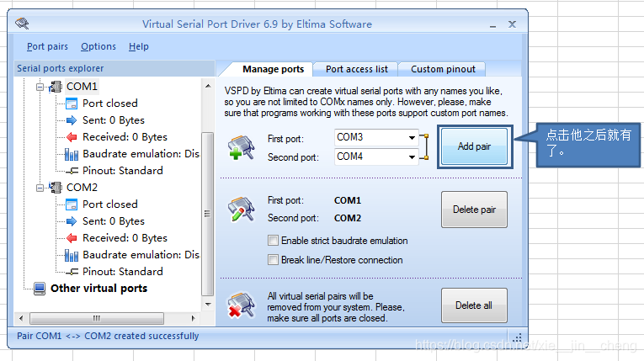
Task: Click the Add pair button
Action: coord(475,146)
